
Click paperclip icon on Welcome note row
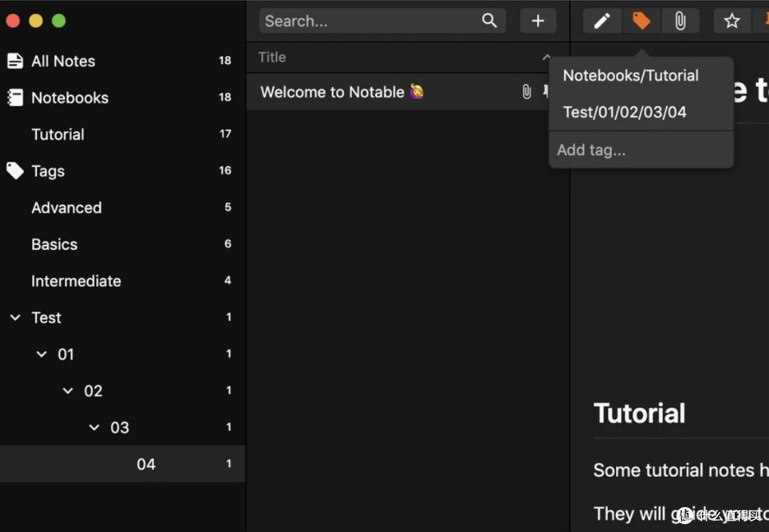pos(526,92)
